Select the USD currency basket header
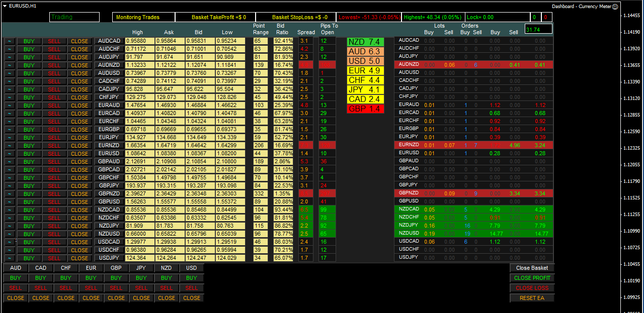 tap(192, 268)
